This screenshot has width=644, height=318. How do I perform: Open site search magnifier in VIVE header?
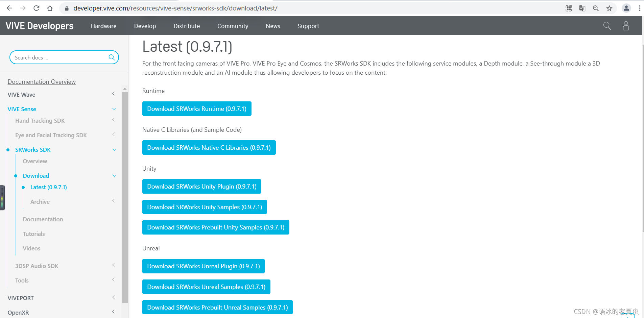pyautogui.click(x=607, y=26)
